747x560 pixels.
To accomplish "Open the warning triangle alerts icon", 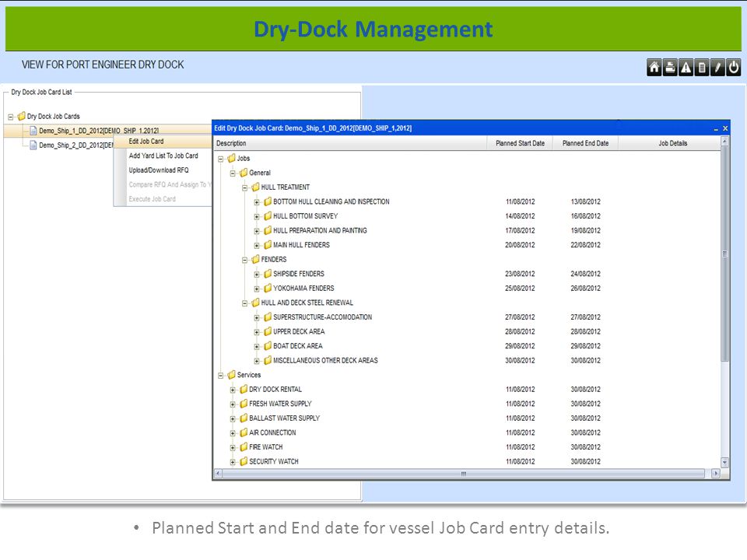I will pyautogui.click(x=686, y=68).
